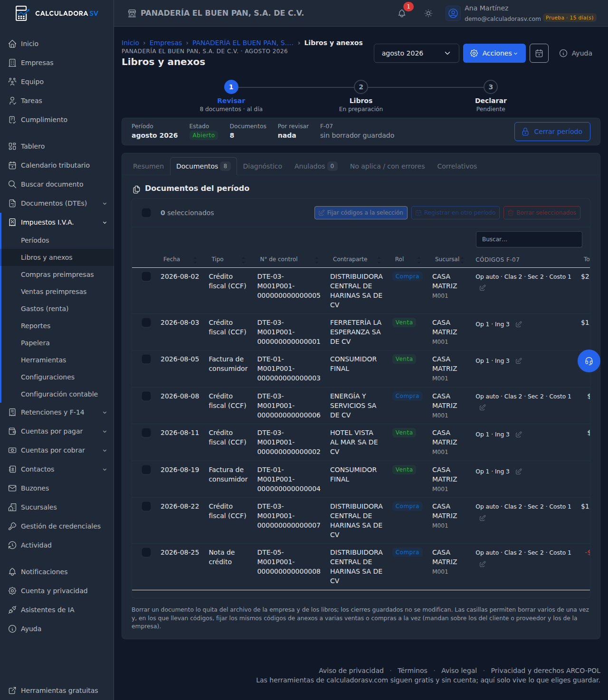The image size is (608, 700).
Task: Switch to the Resumen tab
Action: [148, 166]
